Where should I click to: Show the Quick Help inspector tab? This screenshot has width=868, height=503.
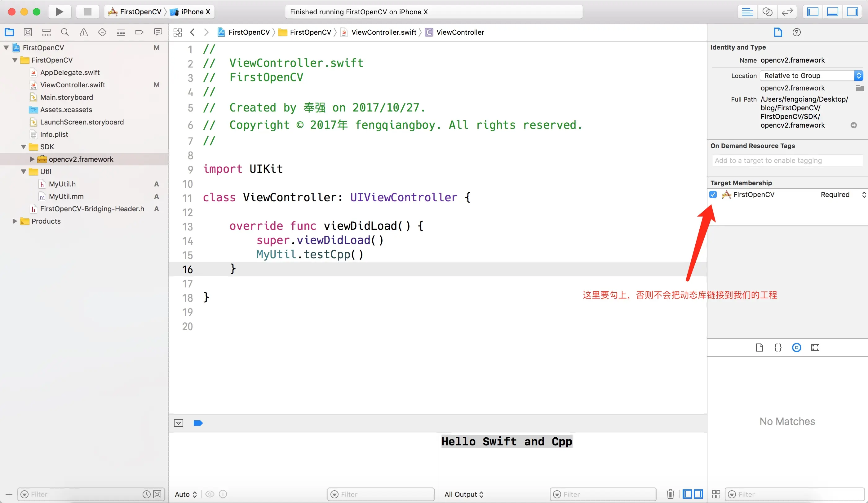tap(797, 32)
